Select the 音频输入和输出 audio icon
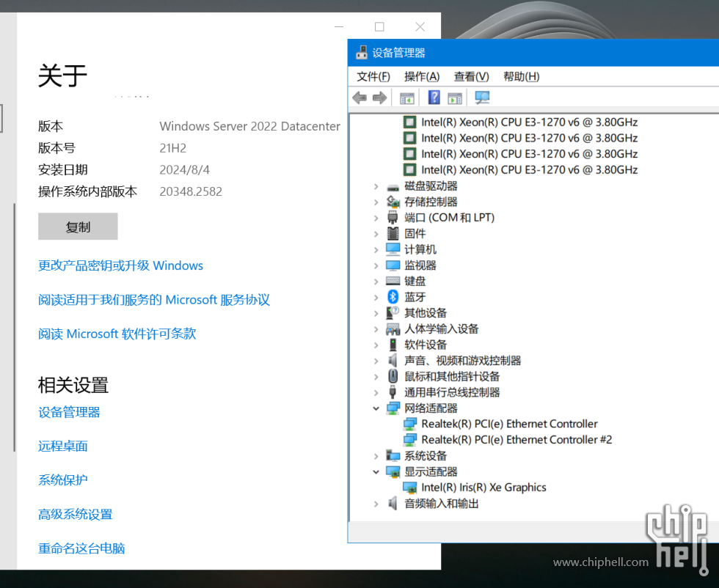 [x=393, y=503]
